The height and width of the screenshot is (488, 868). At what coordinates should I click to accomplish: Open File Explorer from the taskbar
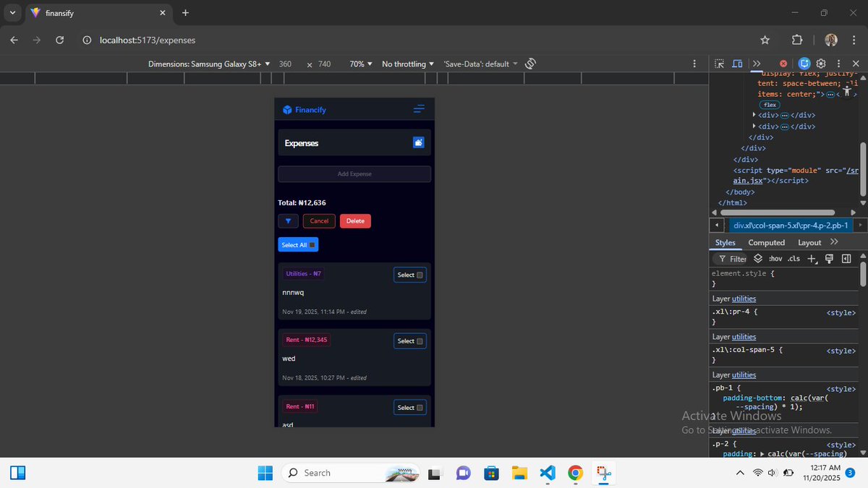519,473
